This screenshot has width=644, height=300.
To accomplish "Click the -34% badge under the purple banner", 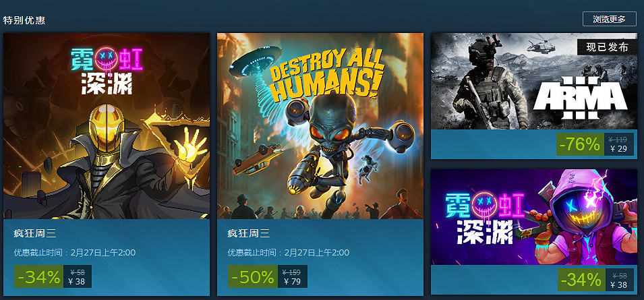I will pos(581,280).
